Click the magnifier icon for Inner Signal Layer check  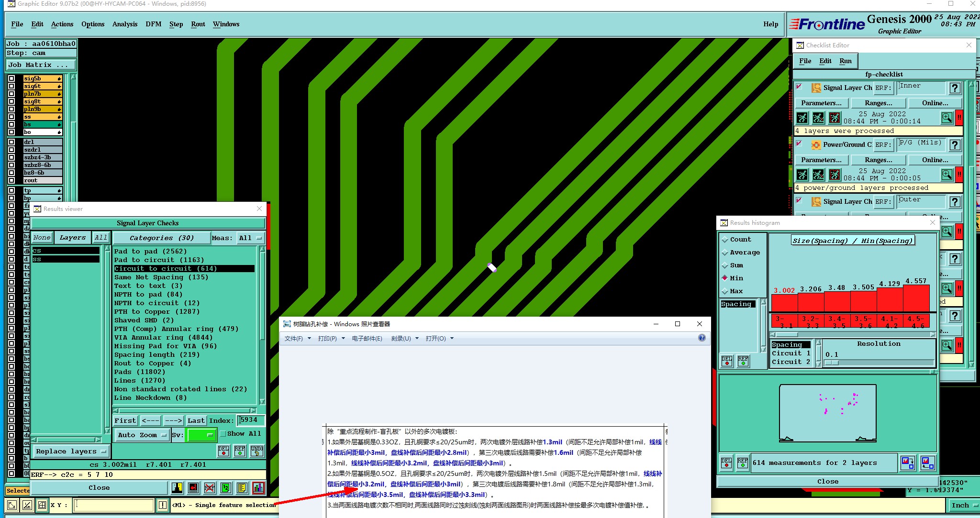pos(947,118)
